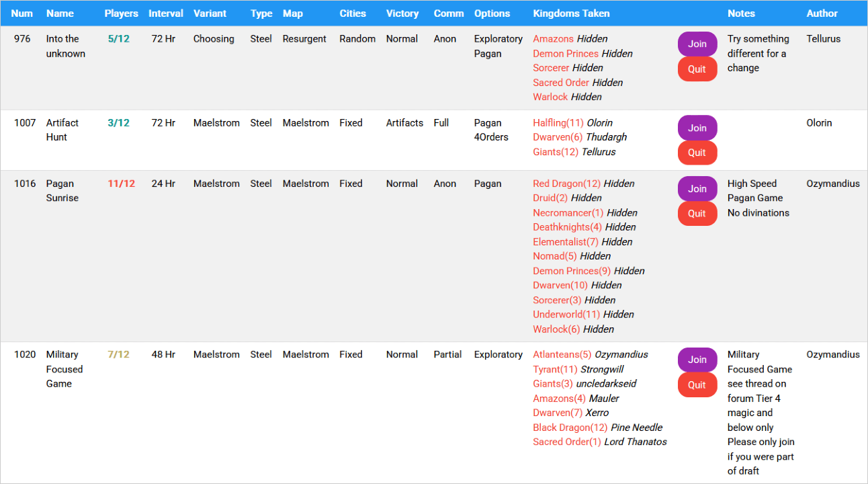Open the Red Dragon(12) kingdom link
This screenshot has height=484, width=868.
coord(566,184)
